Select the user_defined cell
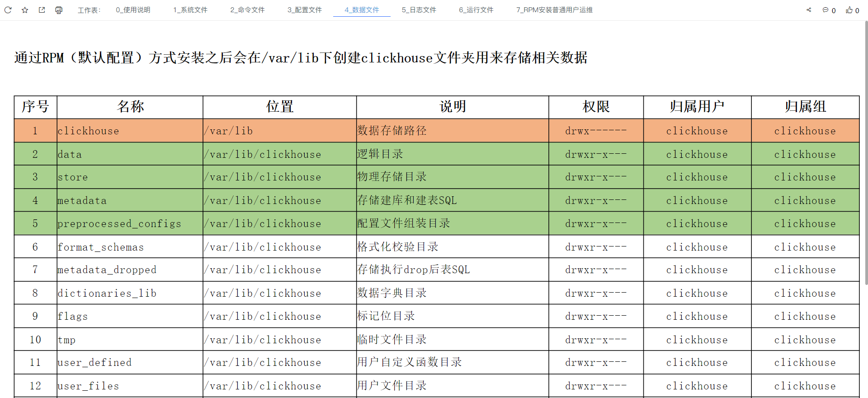Screen dimensions: 868x398 (130, 363)
